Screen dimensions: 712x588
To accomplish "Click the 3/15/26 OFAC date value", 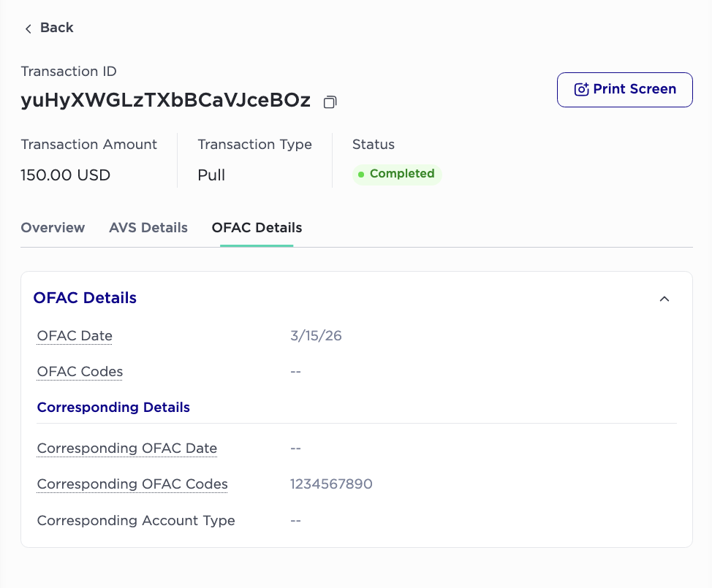I will pyautogui.click(x=316, y=336).
